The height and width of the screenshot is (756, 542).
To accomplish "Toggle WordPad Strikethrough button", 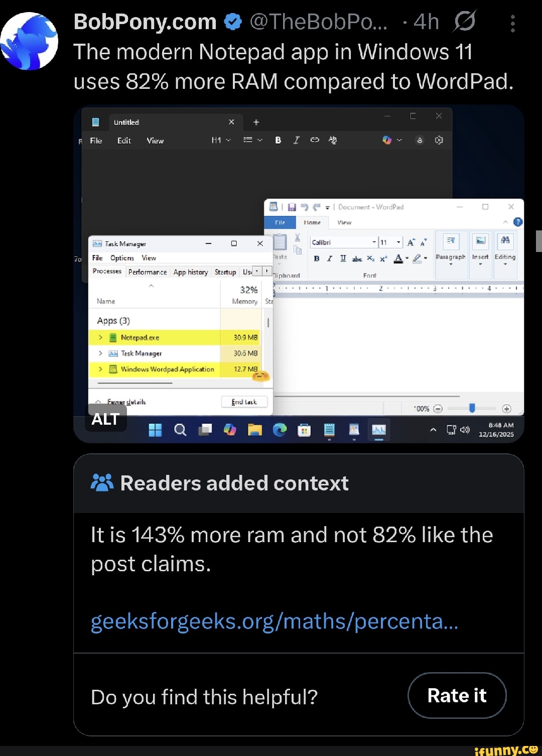I will pyautogui.click(x=357, y=259).
